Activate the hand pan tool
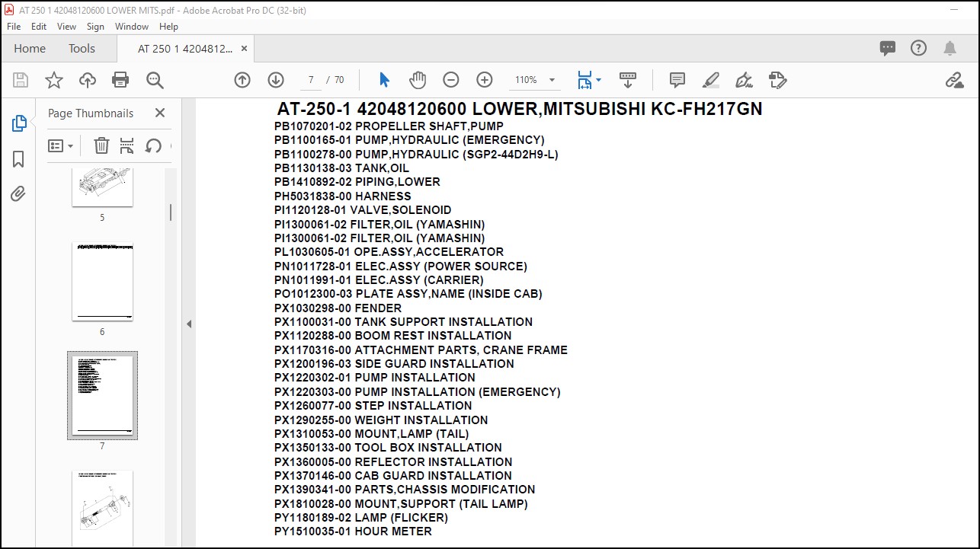Image resolution: width=980 pixels, height=549 pixels. pos(418,80)
